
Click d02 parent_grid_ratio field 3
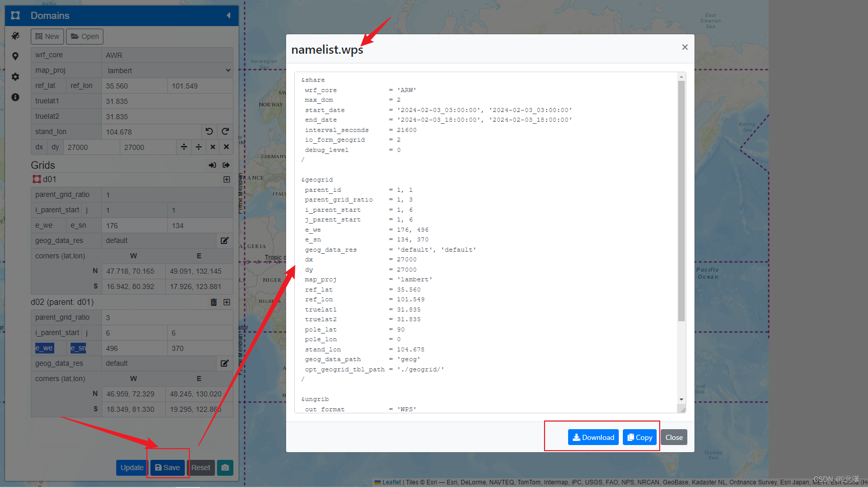point(167,318)
